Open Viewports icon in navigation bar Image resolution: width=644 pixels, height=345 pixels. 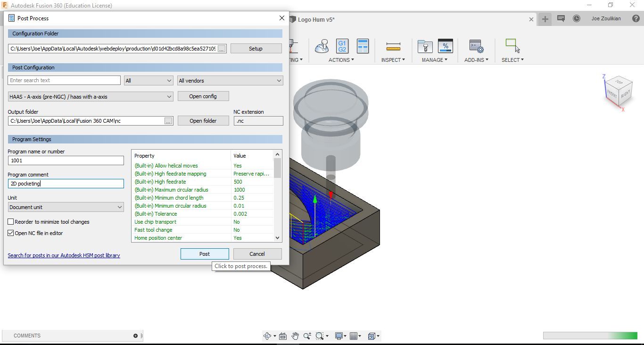pyautogui.click(x=372, y=336)
